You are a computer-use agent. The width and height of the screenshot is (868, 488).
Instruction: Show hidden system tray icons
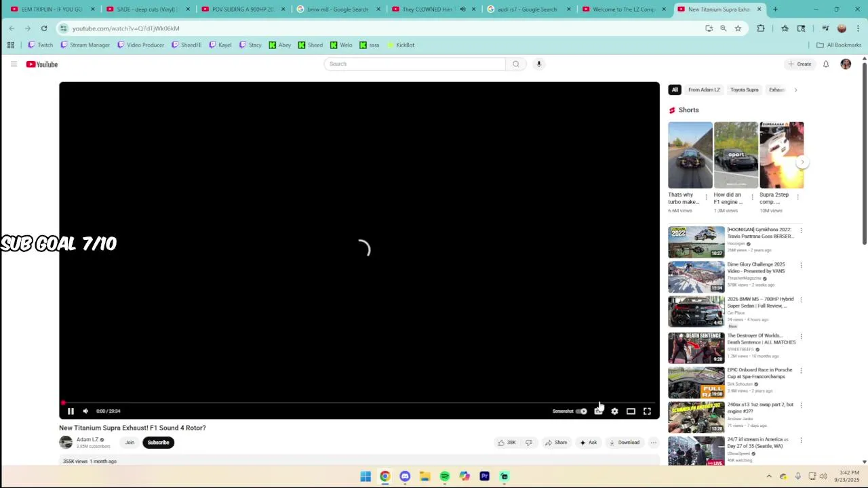coord(769,476)
